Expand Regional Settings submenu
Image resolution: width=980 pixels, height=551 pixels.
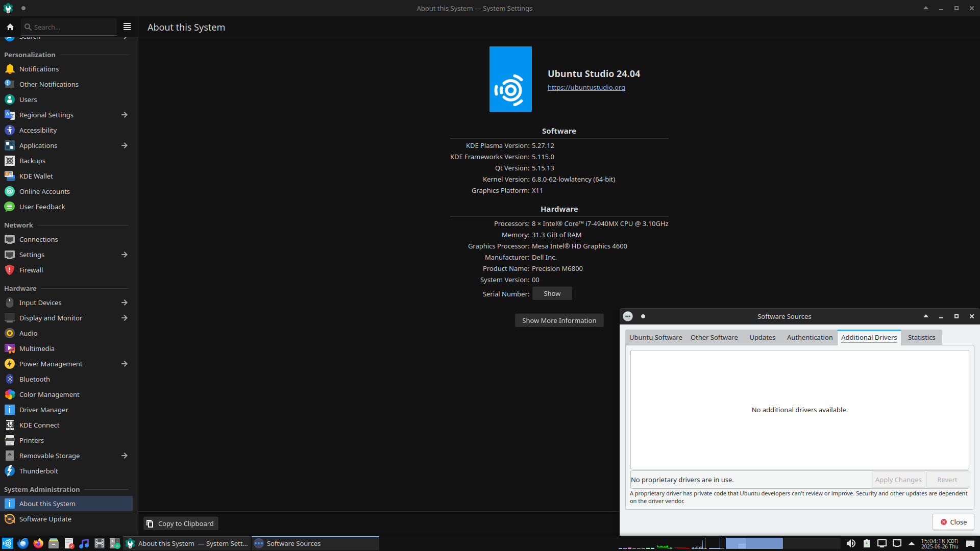125,115
